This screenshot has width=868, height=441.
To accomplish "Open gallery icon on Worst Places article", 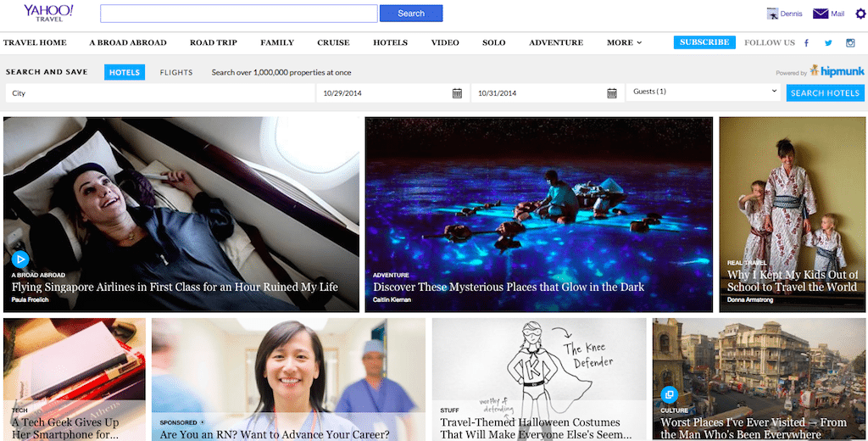I will [670, 394].
